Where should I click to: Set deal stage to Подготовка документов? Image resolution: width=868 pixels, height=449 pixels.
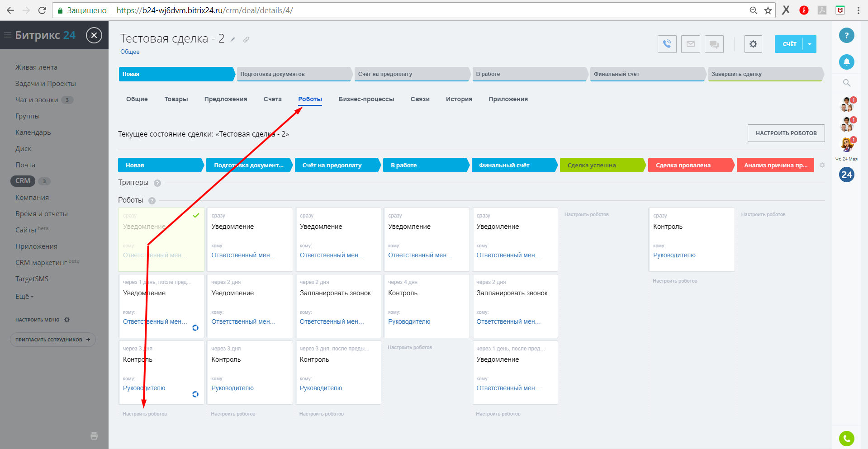coord(294,74)
